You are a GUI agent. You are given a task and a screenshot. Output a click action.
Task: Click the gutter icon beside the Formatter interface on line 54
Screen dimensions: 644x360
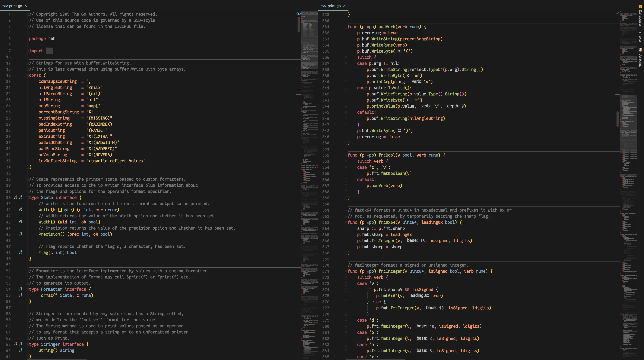pos(21,289)
